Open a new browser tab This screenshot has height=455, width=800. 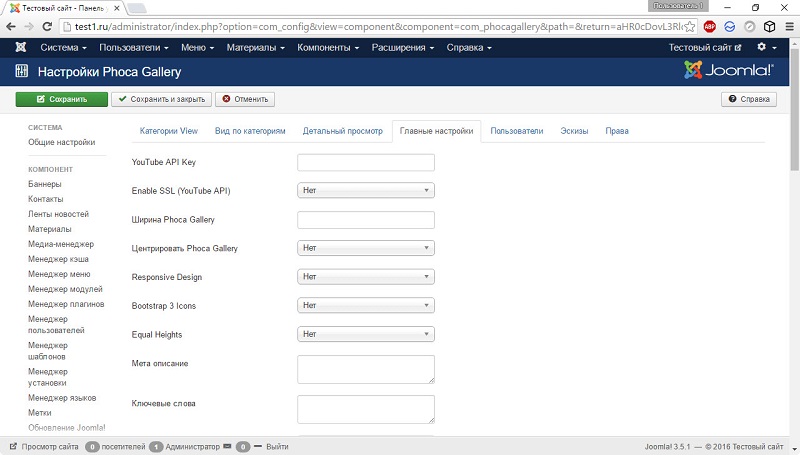[x=136, y=8]
